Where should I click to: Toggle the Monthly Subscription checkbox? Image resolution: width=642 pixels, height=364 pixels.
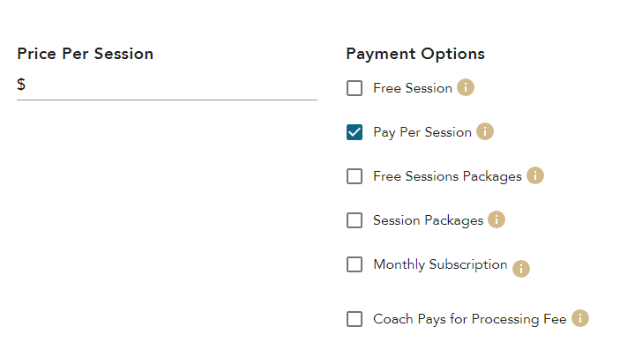tap(355, 264)
